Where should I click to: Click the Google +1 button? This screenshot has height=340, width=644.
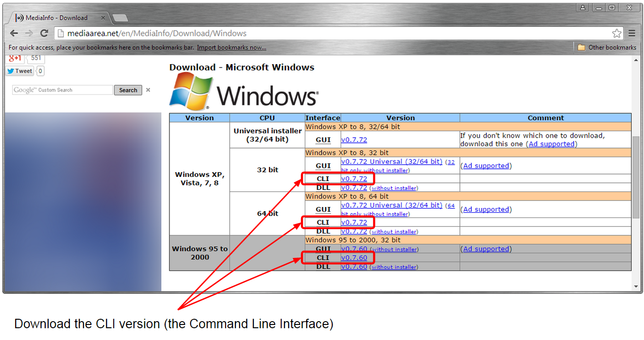click(15, 58)
